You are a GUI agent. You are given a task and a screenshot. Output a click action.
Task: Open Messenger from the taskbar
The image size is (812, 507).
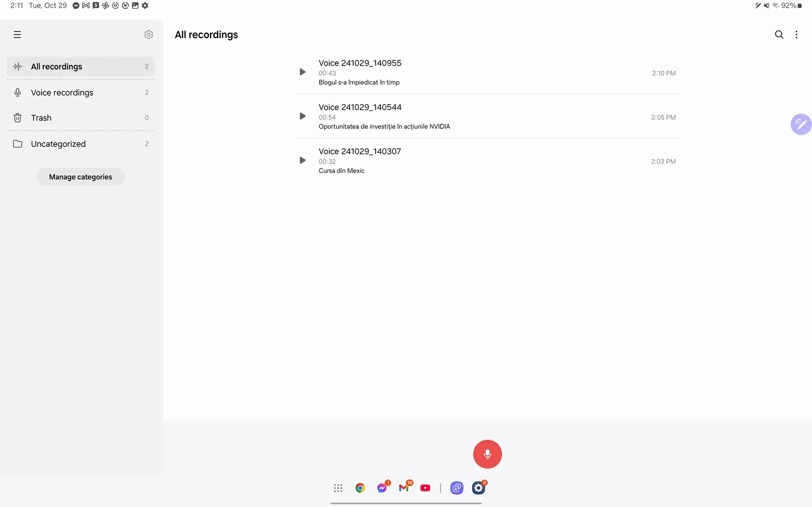pos(382,488)
